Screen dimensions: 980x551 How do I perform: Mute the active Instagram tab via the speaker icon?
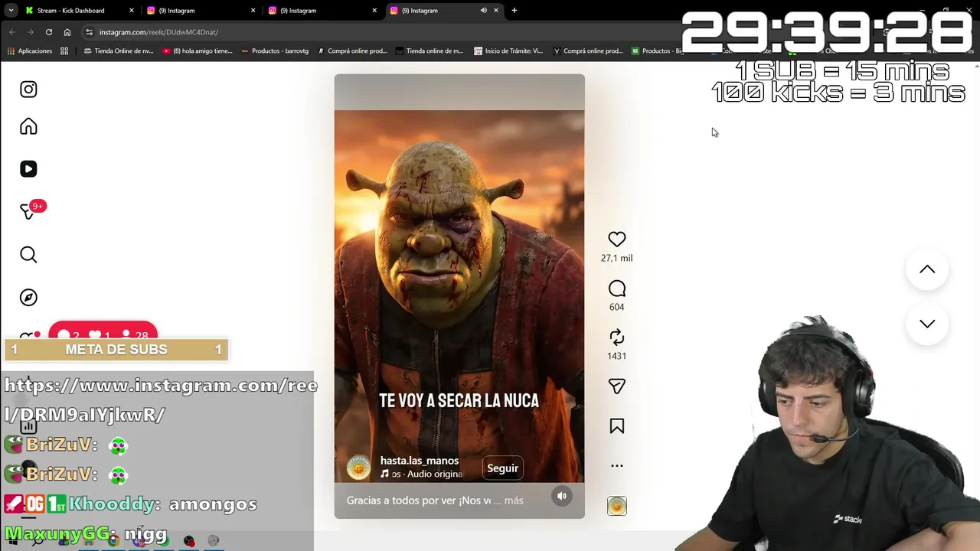point(484,11)
